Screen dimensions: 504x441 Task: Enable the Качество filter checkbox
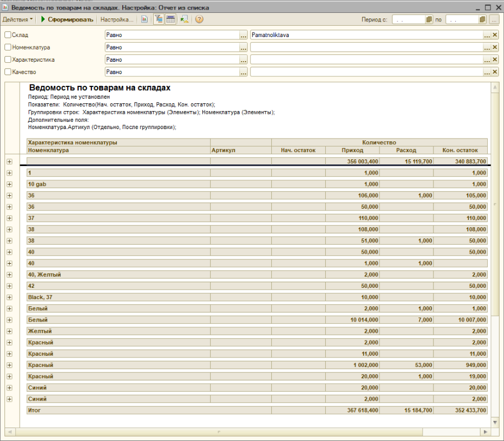(x=8, y=72)
